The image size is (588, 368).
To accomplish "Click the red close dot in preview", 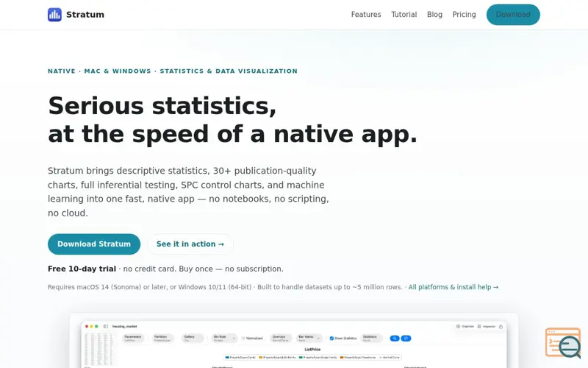I will pyautogui.click(x=87, y=326).
